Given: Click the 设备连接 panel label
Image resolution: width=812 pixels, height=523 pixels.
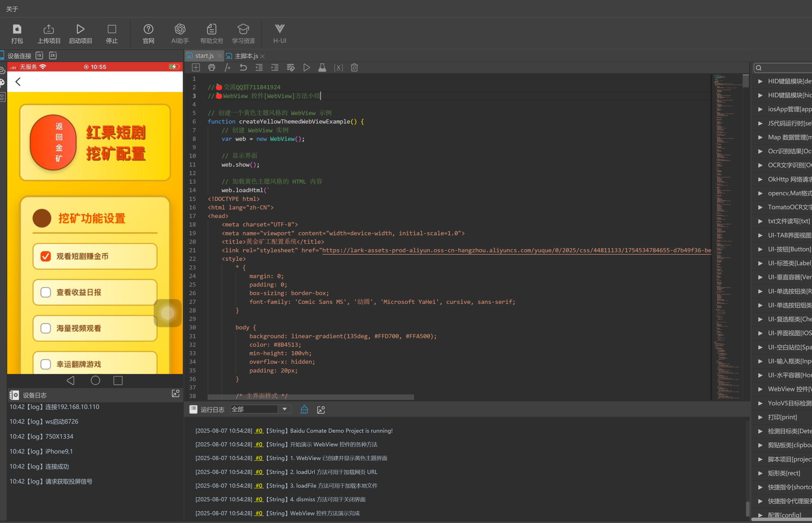Looking at the screenshot, I should [x=19, y=56].
